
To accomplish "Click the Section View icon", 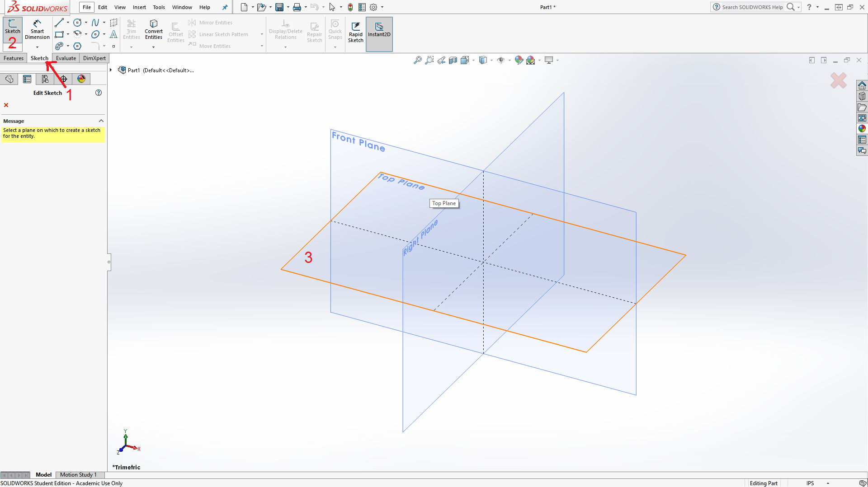I will click(453, 60).
